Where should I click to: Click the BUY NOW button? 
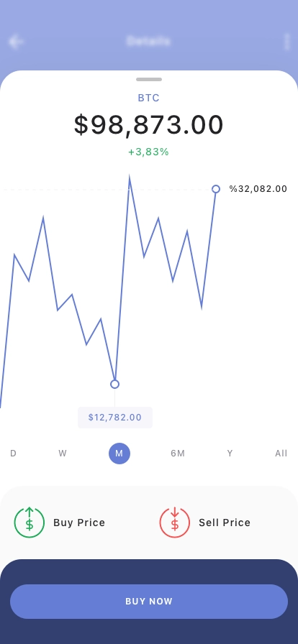(x=149, y=602)
